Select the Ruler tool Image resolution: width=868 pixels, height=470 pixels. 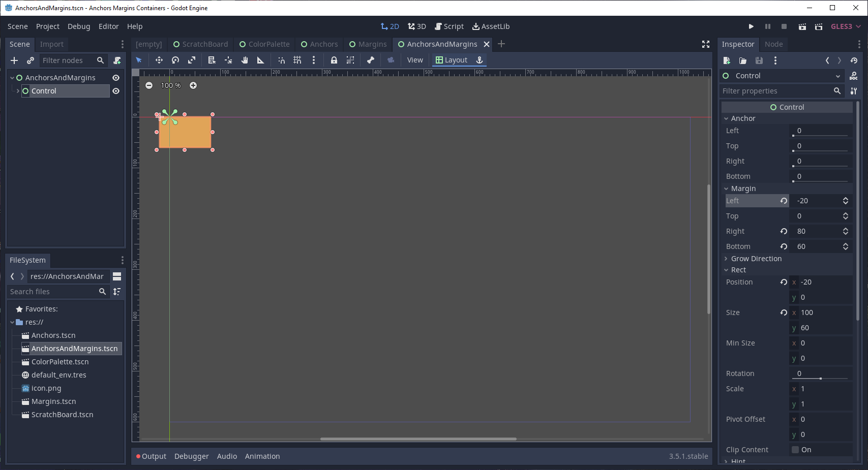coord(261,60)
